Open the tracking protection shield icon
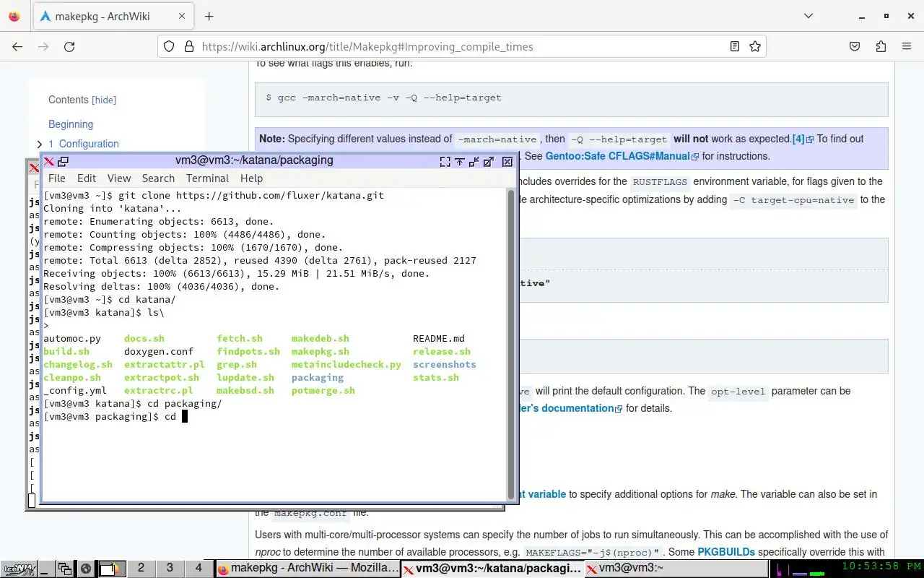 169,46
